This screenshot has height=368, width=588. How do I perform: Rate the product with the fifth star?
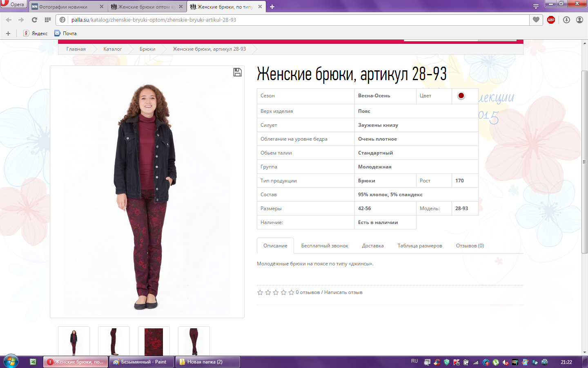coord(291,292)
